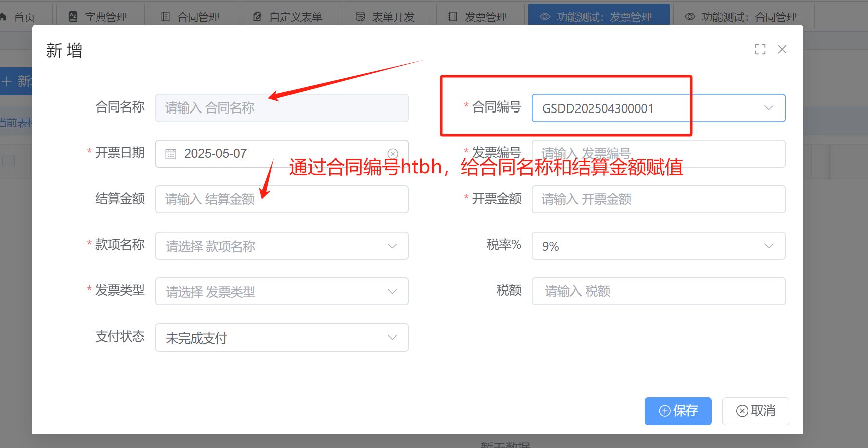
Task: Close the 新增 dialog with X icon
Action: [782, 49]
